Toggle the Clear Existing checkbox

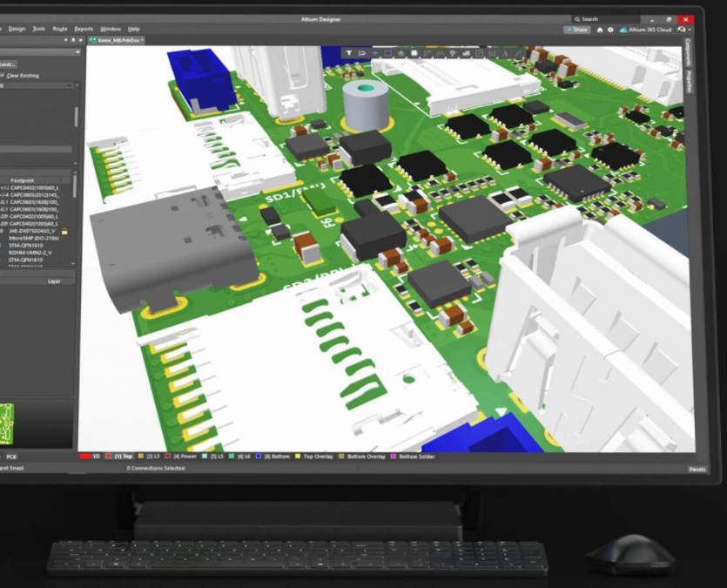tap(2, 76)
